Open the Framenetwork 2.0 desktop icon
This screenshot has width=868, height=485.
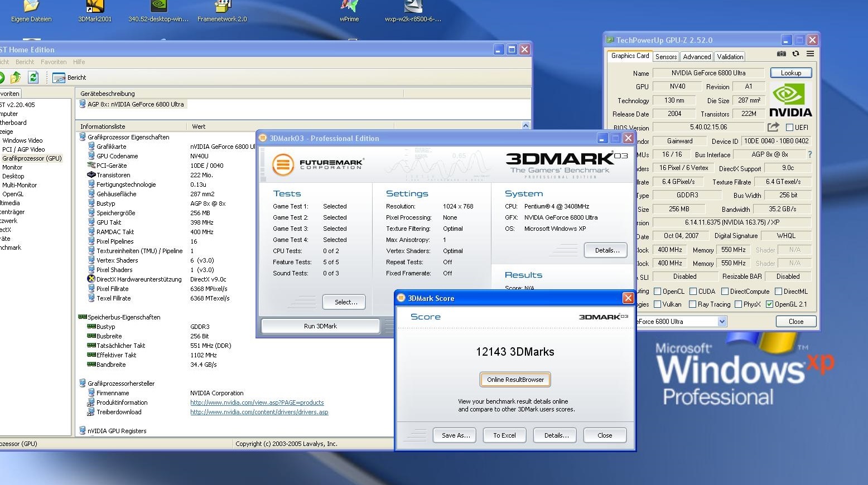tap(222, 11)
